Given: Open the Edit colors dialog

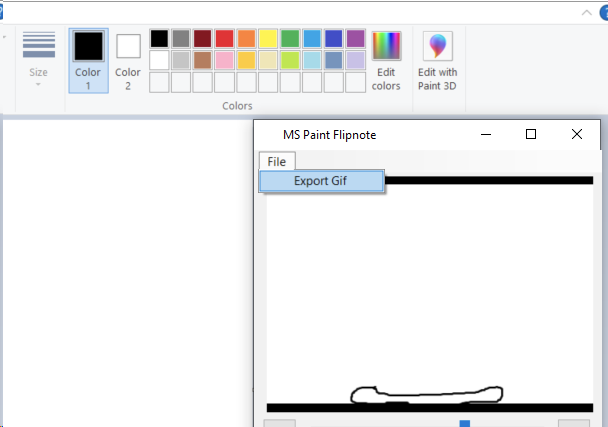Looking at the screenshot, I should tap(386, 61).
